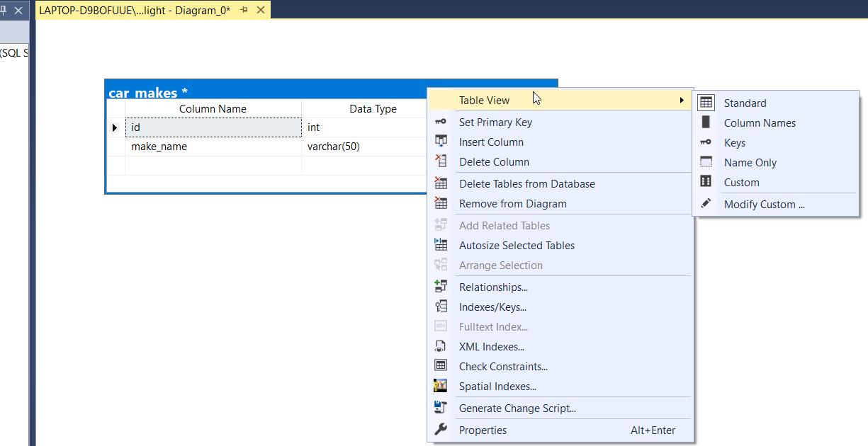This screenshot has width=868, height=446.
Task: Pin the Diagram_0 document tab
Action: tap(244, 10)
